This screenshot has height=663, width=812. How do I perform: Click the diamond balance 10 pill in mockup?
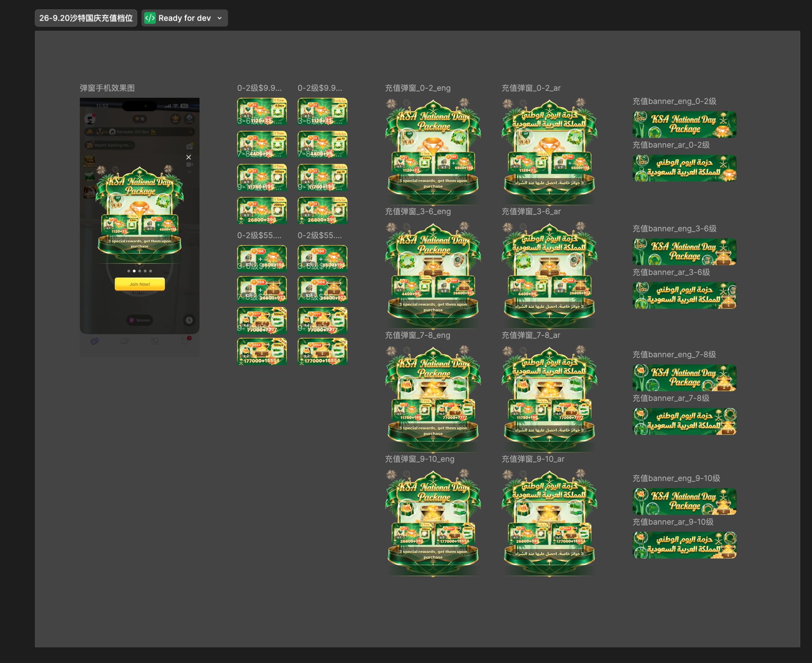pyautogui.click(x=140, y=119)
